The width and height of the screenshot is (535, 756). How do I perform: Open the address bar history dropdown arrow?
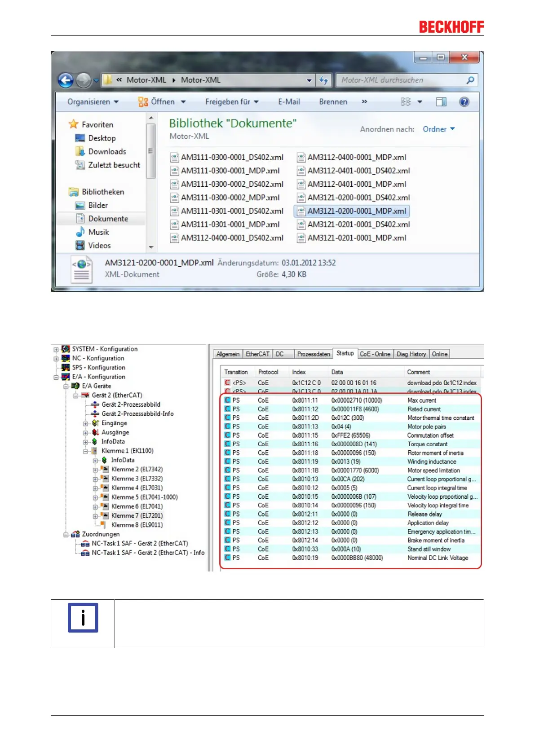309,80
